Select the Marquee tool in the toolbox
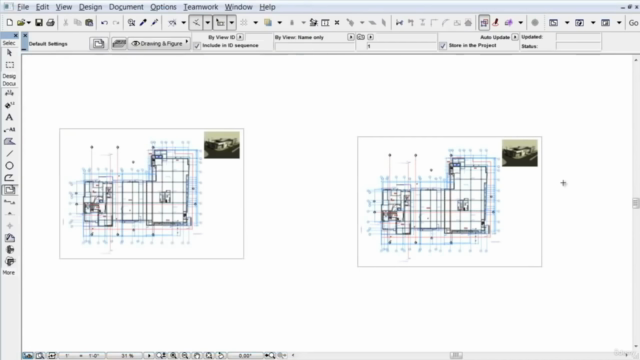Viewport: 640px width, 360px height. (x=9, y=65)
